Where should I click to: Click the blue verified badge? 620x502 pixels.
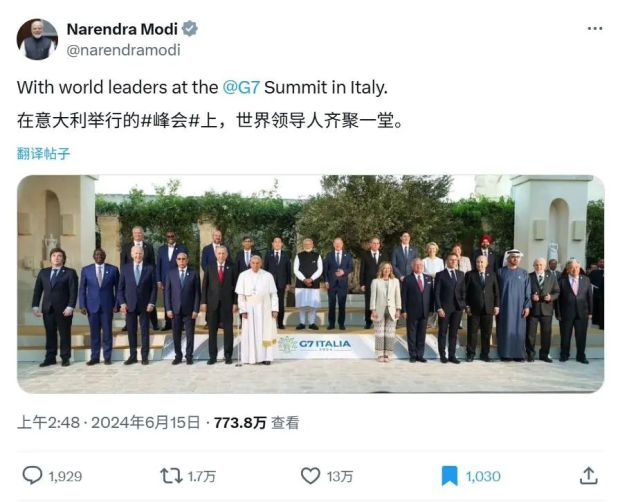[190, 29]
